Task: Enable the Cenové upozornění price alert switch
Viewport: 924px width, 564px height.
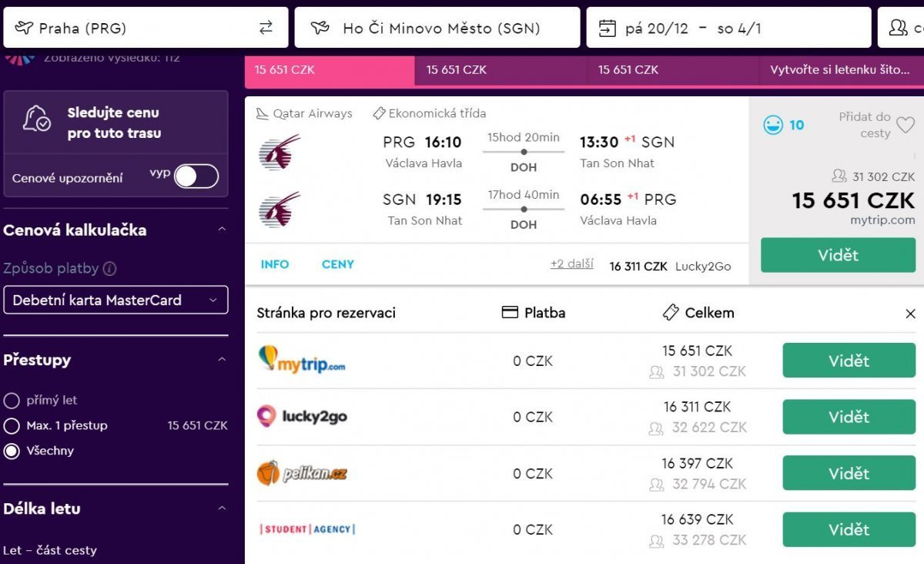Action: point(196,176)
